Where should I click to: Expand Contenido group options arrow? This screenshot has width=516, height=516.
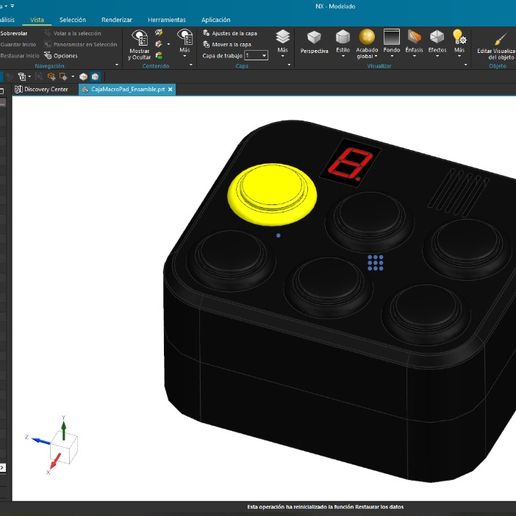click(x=191, y=65)
